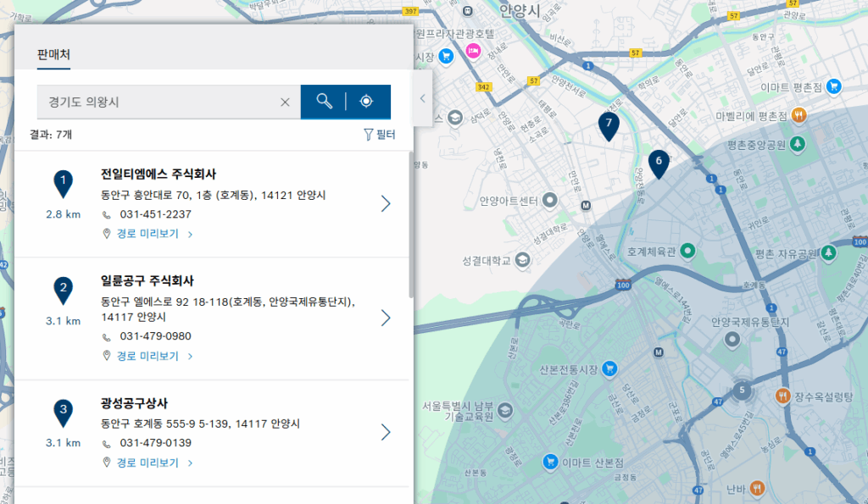Click 마벨리에 평촌점 restaurant icon

tap(798, 115)
